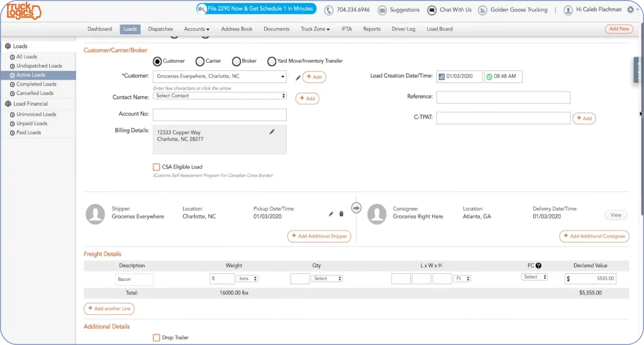Open the Address Book tab
Viewport: 644px width, 345px height.
click(236, 29)
